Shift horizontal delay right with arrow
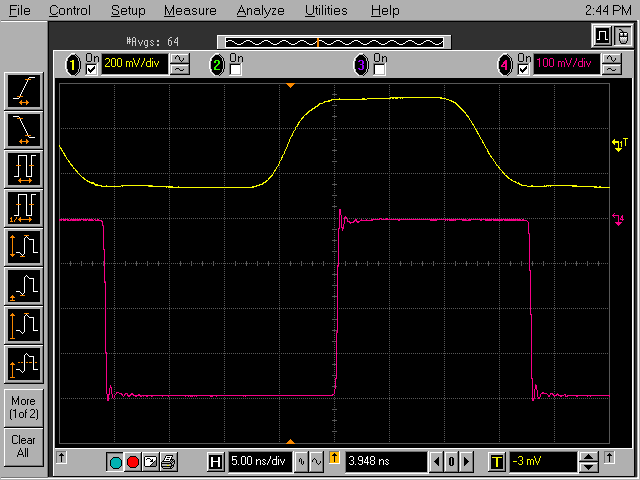Screen dimensions: 640x480 click(x=467, y=462)
